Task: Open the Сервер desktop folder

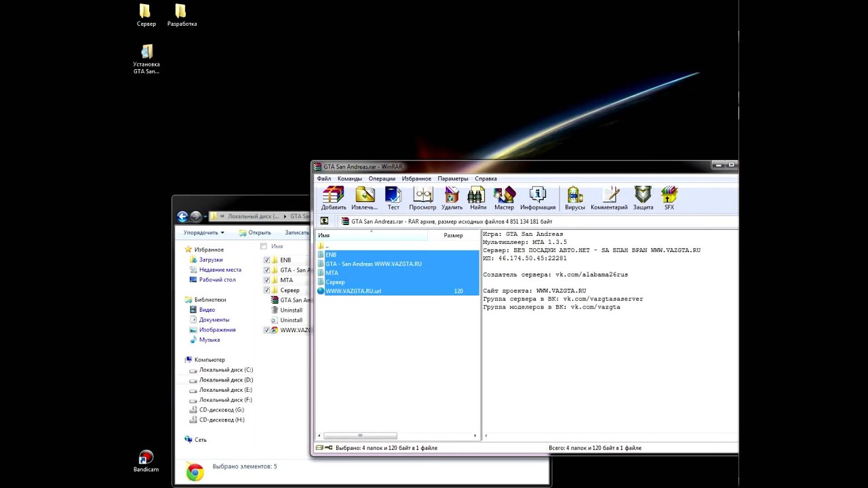Action: (146, 15)
